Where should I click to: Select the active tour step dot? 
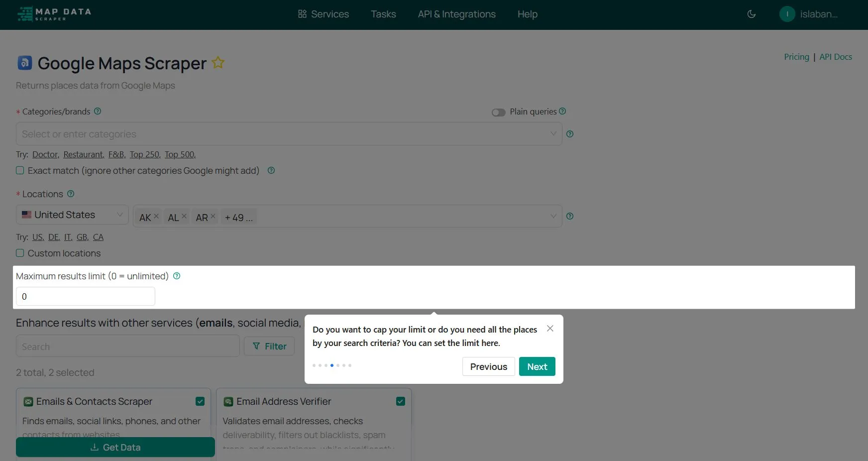(x=332, y=365)
